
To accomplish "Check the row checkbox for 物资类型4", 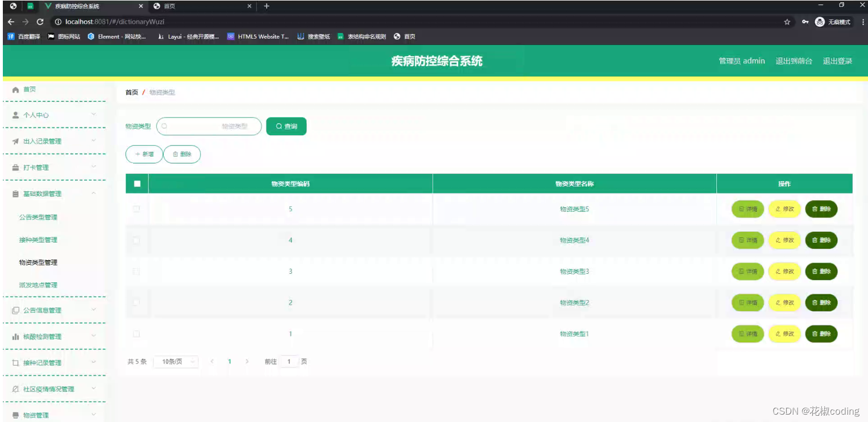I will tap(136, 240).
